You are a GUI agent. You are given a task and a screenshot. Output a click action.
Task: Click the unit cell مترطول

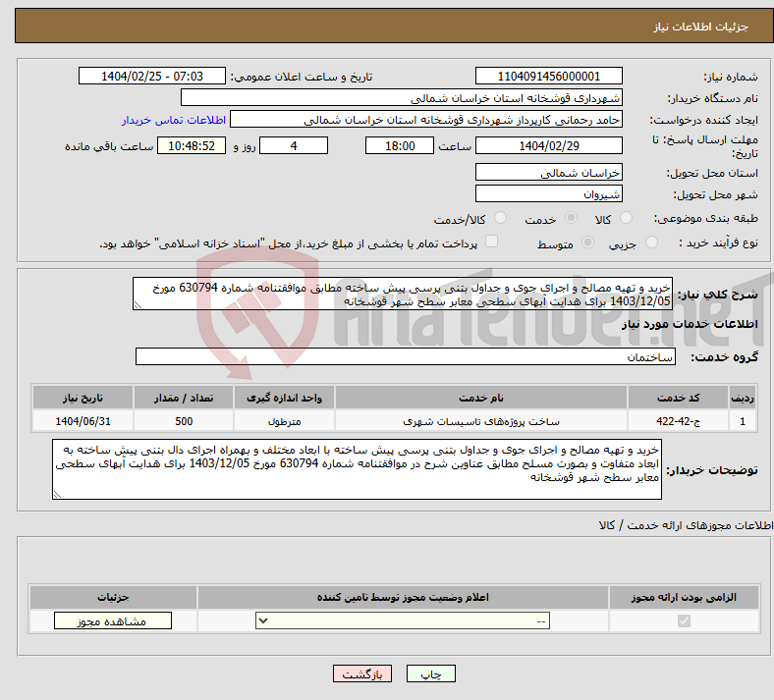(284, 421)
